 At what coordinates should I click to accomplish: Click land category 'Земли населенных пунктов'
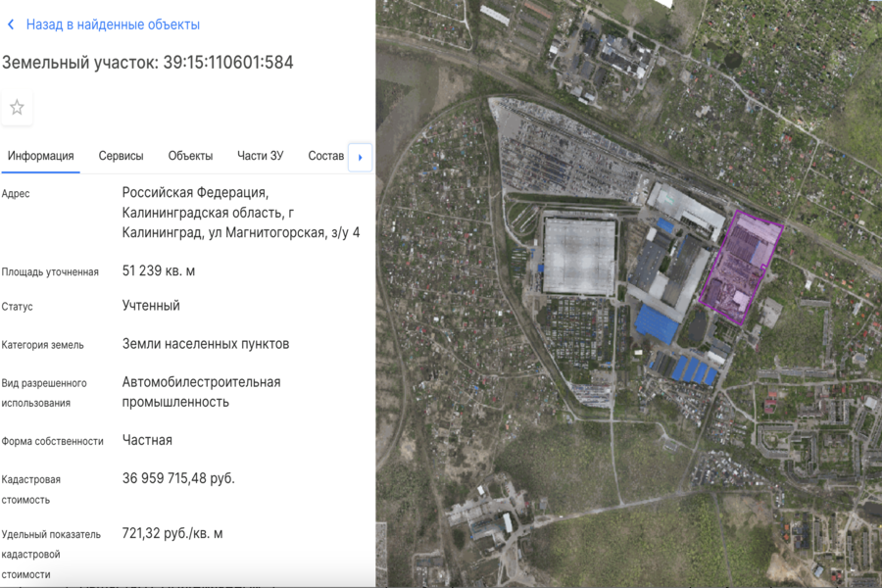pyautogui.click(x=205, y=344)
